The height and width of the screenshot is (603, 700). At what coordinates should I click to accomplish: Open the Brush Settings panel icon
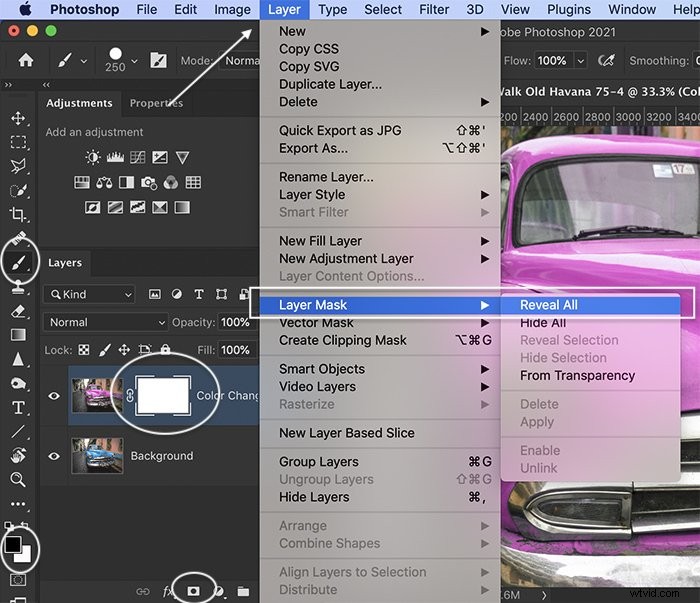tap(158, 60)
